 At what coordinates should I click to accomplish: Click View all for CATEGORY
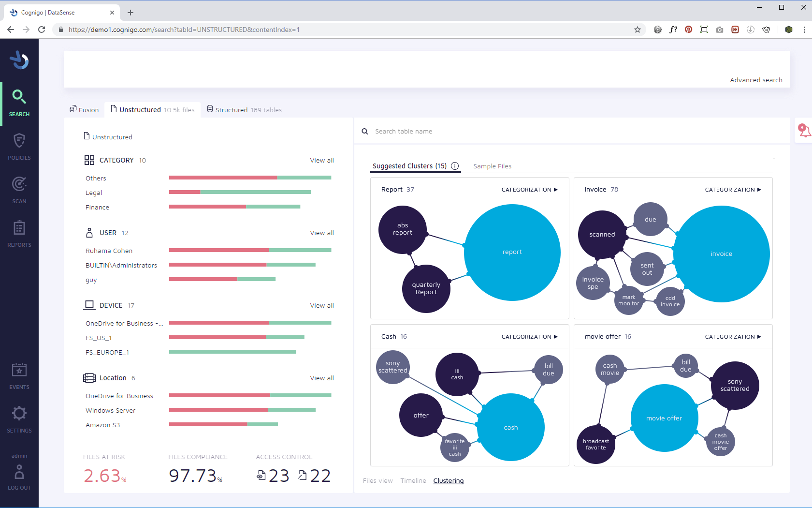pyautogui.click(x=322, y=160)
